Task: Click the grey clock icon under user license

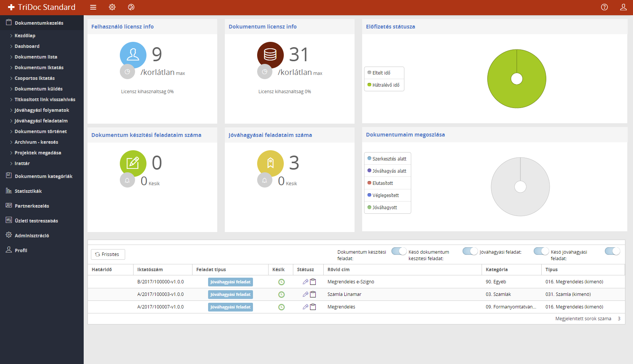Action: 127,72
